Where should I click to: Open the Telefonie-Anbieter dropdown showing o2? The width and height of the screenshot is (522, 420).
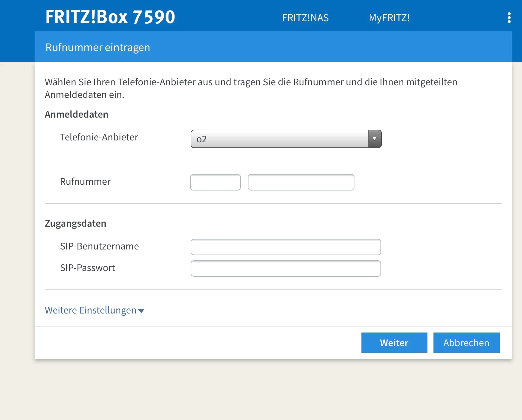click(x=286, y=139)
